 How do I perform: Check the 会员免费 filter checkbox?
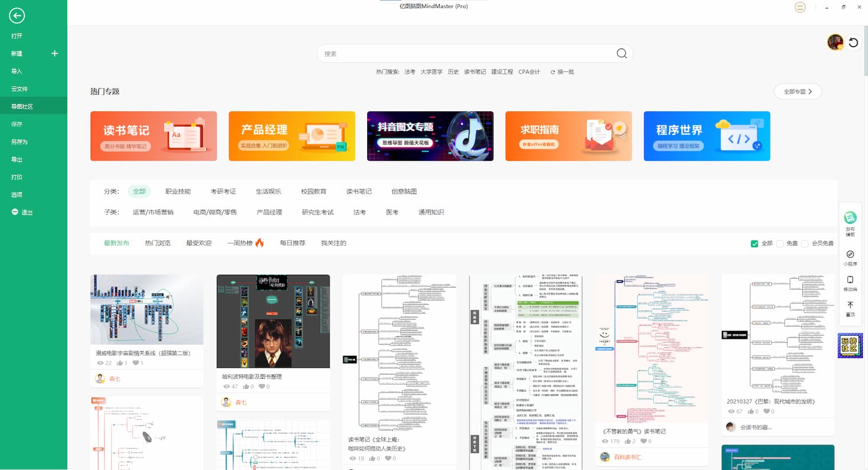pyautogui.click(x=805, y=243)
